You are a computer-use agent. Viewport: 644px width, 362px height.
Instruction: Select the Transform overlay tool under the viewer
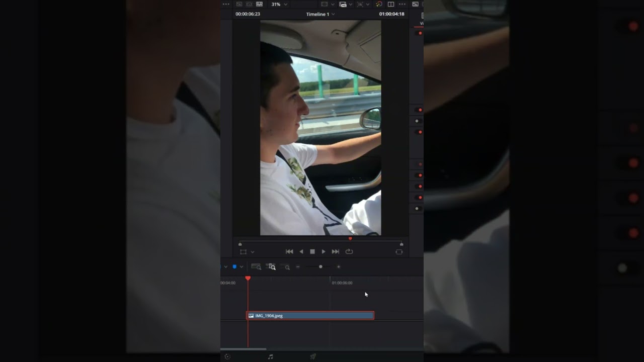point(244,252)
